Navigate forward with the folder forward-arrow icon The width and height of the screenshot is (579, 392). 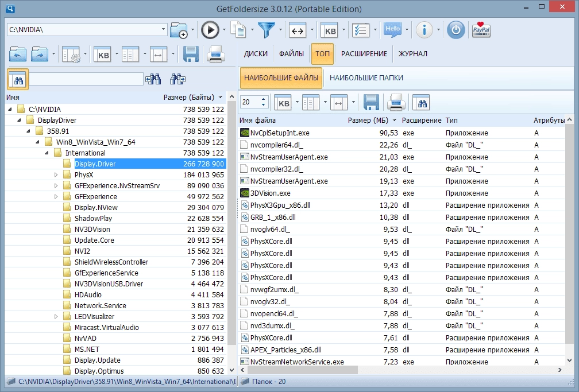(40, 55)
